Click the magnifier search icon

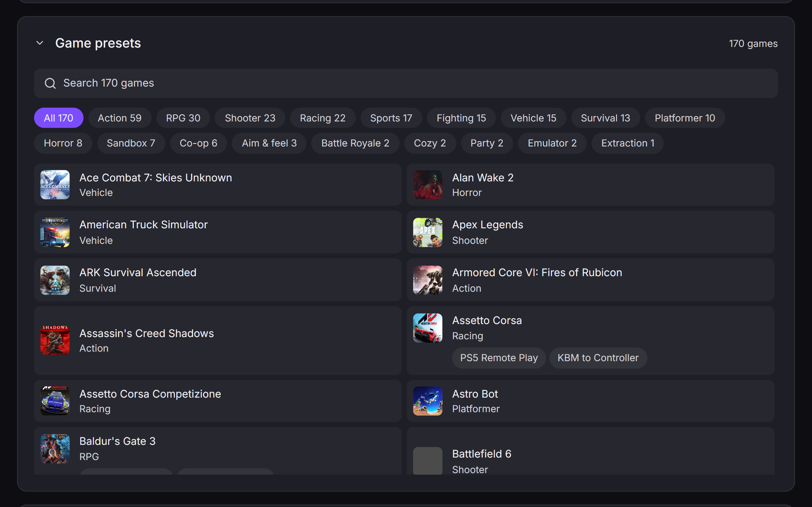click(50, 83)
